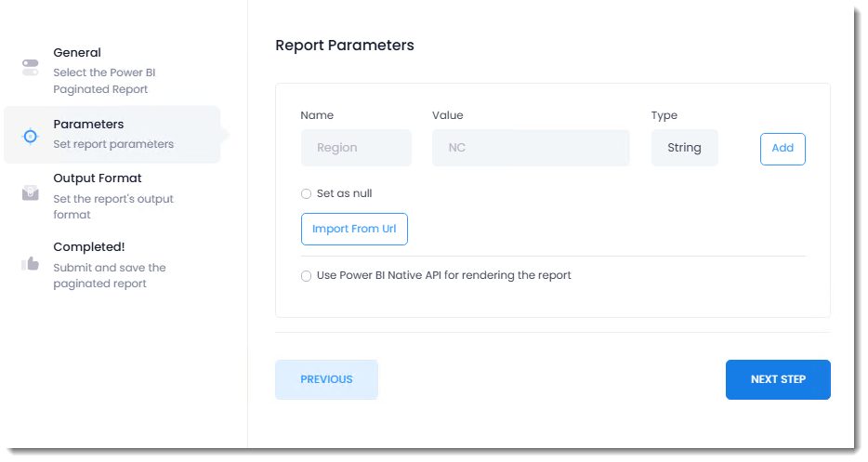
Task: Jump to the Completed! wizard step
Action: (88, 247)
